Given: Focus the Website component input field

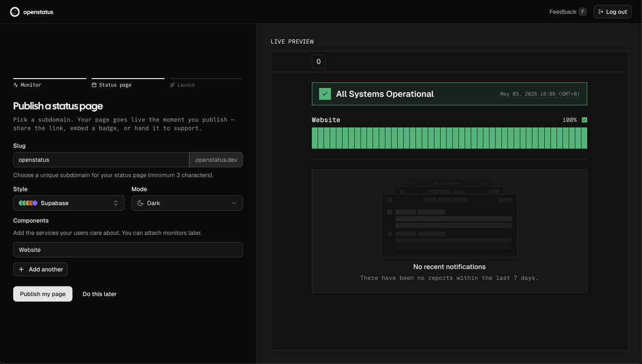Looking at the screenshot, I should pos(128,250).
